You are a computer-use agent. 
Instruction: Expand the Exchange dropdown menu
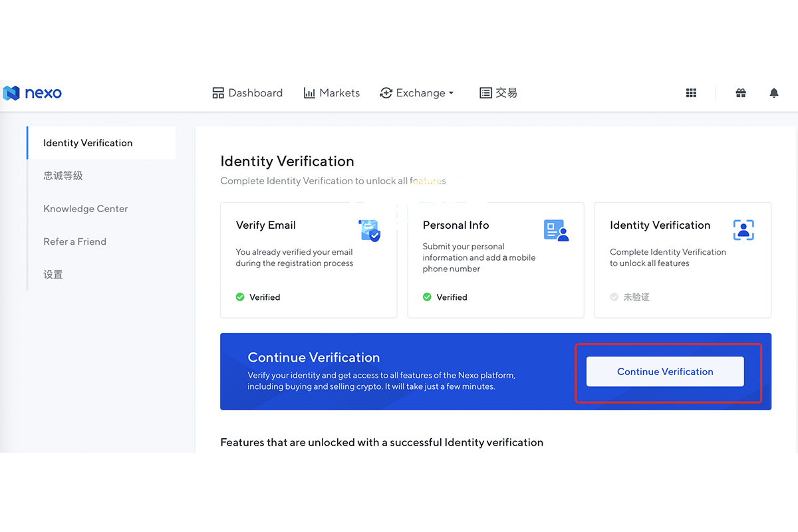417,93
